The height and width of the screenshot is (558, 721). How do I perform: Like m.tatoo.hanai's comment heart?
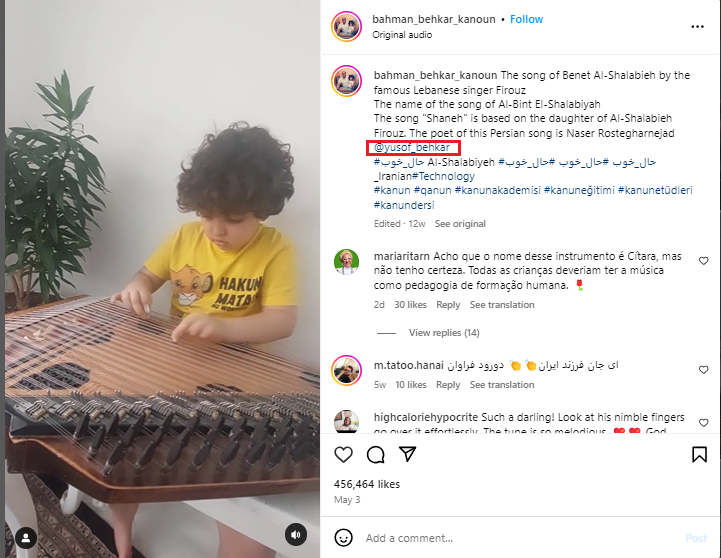[x=704, y=370]
